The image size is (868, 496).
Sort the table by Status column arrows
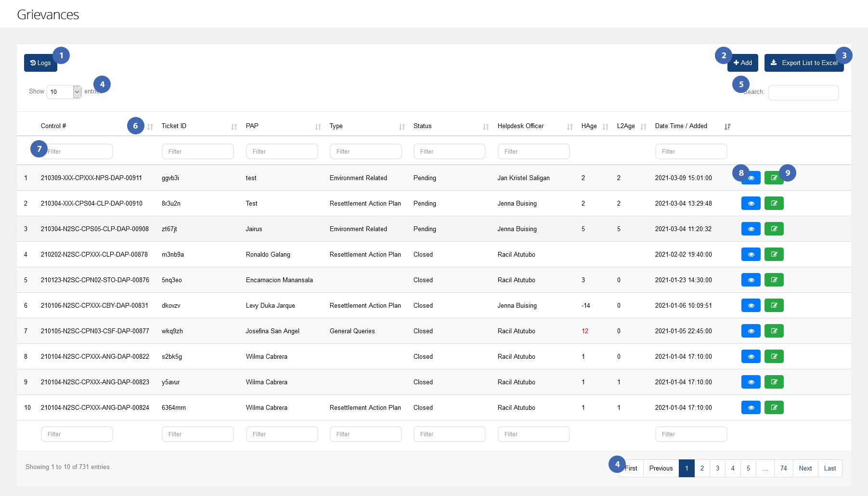coord(486,127)
